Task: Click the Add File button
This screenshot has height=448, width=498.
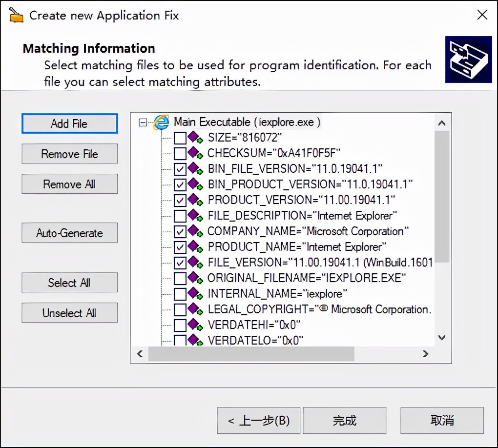Action: [x=69, y=123]
